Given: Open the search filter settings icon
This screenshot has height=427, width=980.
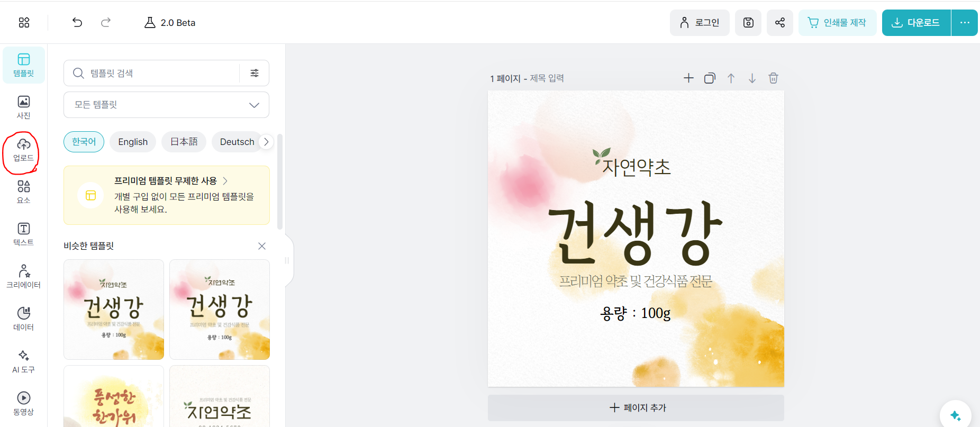Looking at the screenshot, I should (255, 73).
